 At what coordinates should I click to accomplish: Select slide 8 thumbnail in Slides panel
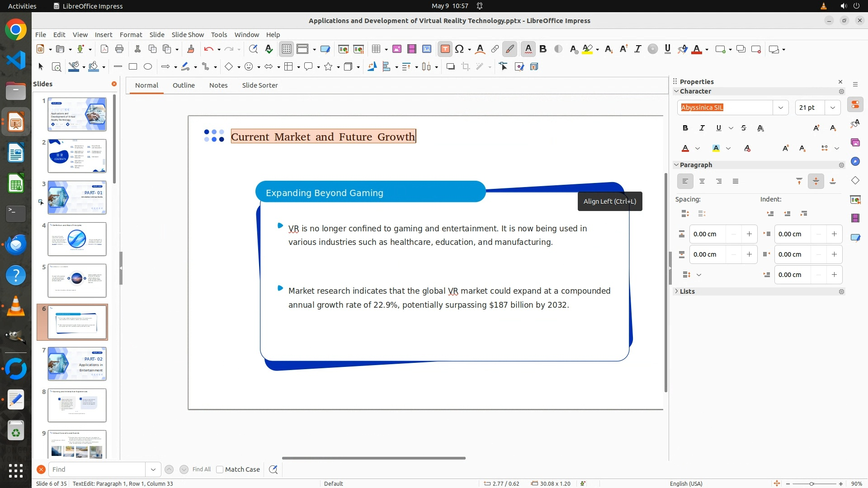click(x=77, y=405)
